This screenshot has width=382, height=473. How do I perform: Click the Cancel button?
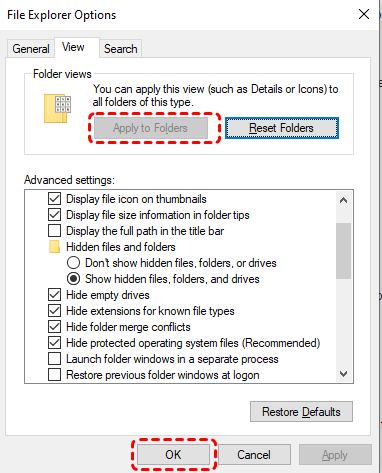pyautogui.click(x=254, y=455)
